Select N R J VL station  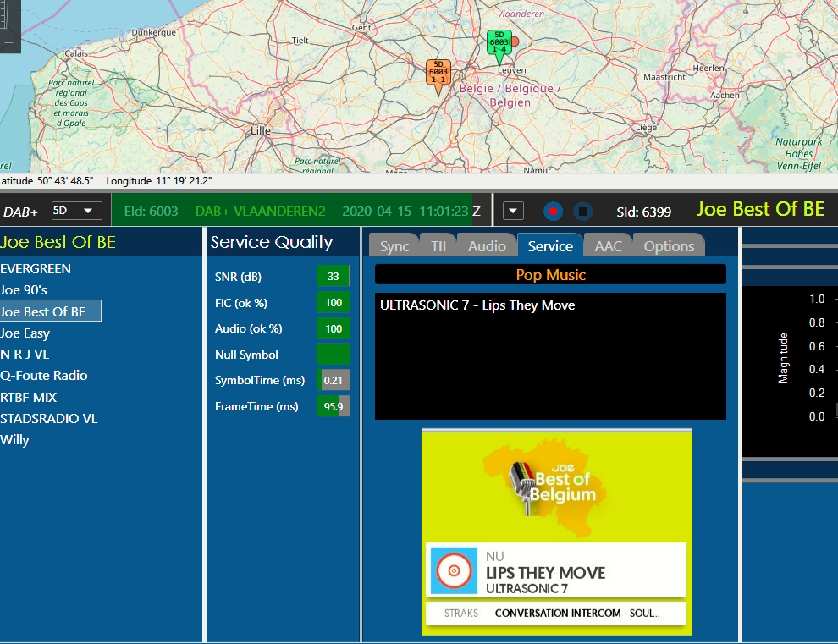tap(25, 355)
